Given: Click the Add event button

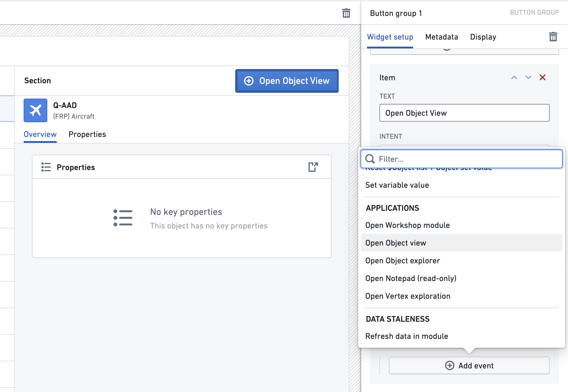Looking at the screenshot, I should pos(469,365).
